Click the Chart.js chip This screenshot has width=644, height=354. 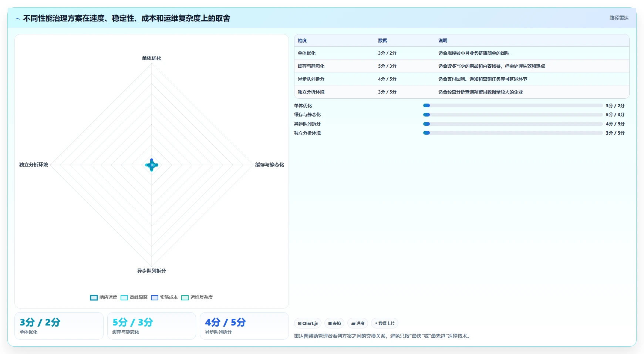coord(308,323)
